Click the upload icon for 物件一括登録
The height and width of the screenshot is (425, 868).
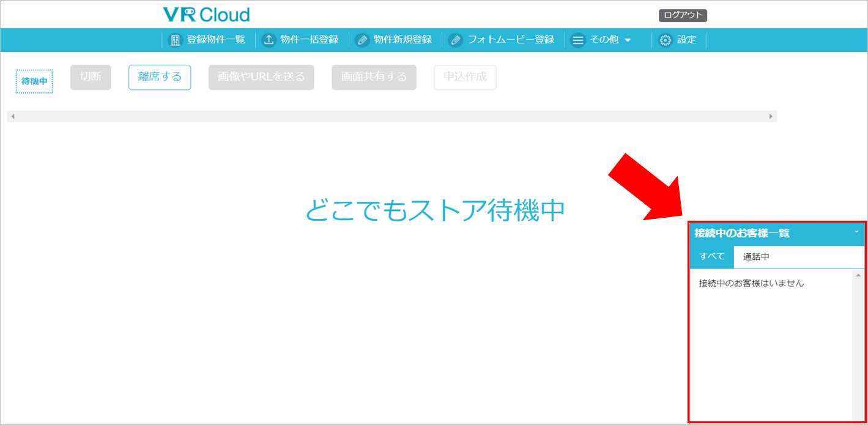click(x=269, y=40)
